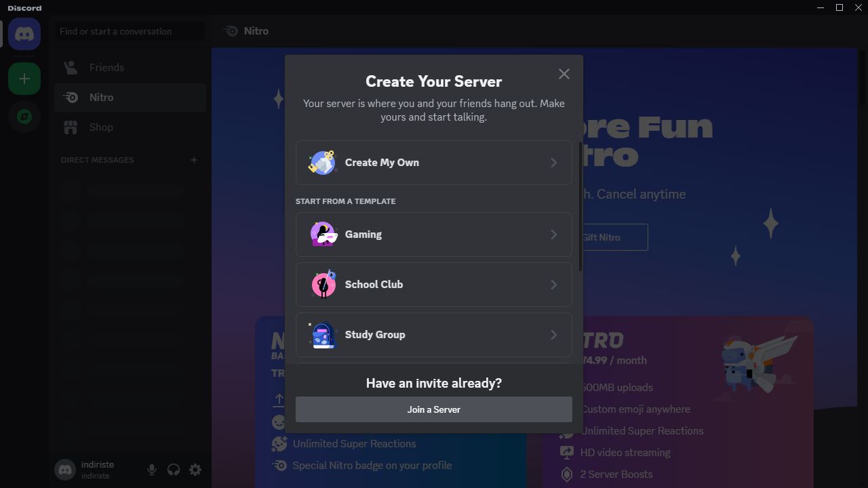Click the 2 Server Boosts icon
The height and width of the screenshot is (488, 868).
(567, 474)
